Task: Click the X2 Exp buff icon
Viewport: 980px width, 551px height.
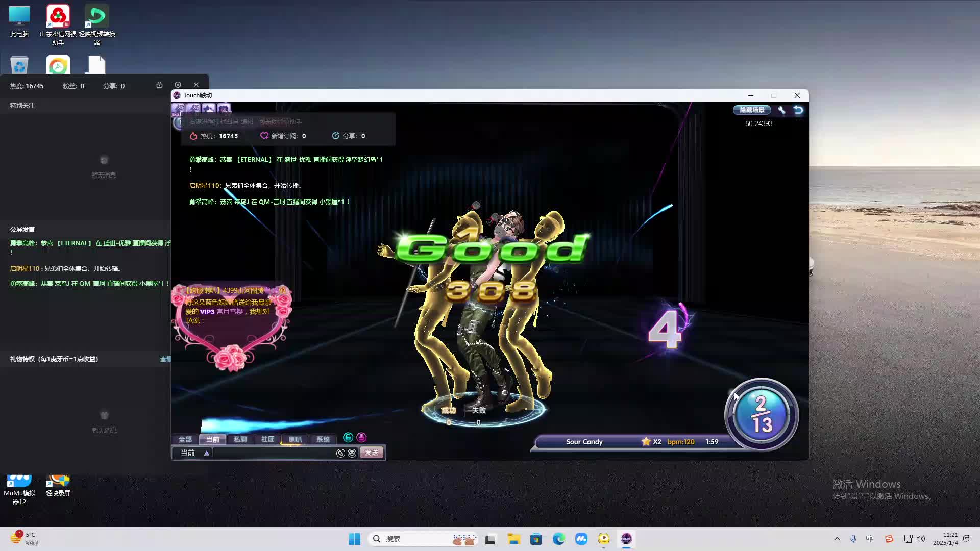Action: (x=179, y=109)
